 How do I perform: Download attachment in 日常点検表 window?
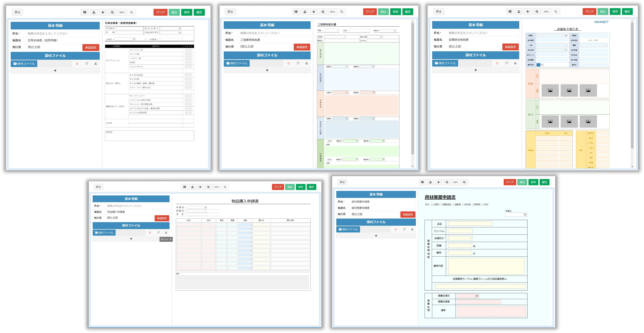[95, 64]
